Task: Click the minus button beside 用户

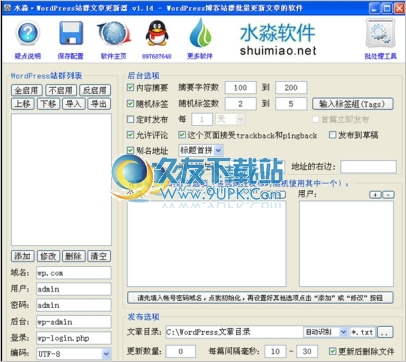Action: tap(388, 195)
